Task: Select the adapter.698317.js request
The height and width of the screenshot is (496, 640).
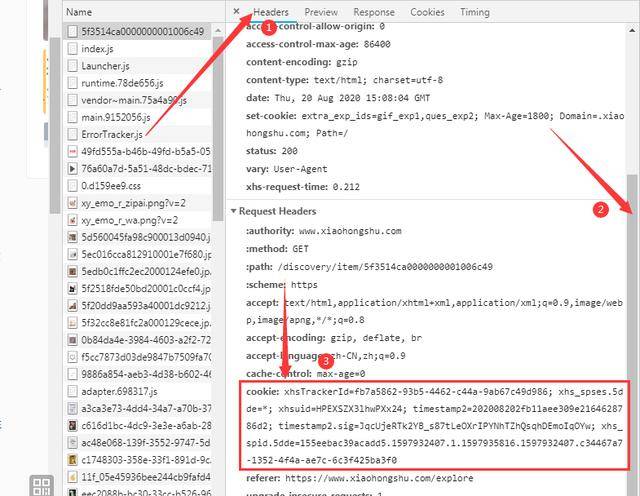Action: (139, 391)
